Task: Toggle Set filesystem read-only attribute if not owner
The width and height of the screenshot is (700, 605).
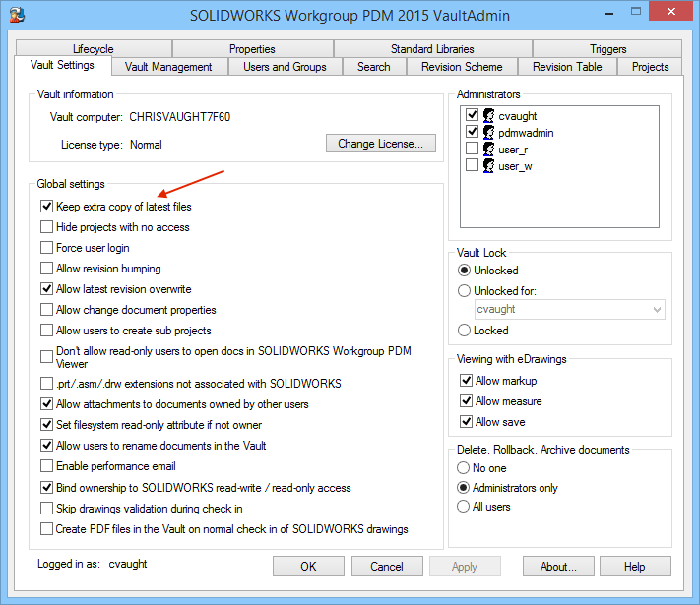Action: pos(46,424)
